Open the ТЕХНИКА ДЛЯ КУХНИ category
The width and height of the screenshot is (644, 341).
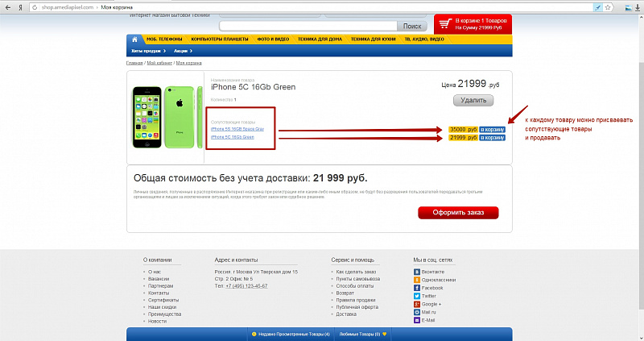(x=373, y=40)
